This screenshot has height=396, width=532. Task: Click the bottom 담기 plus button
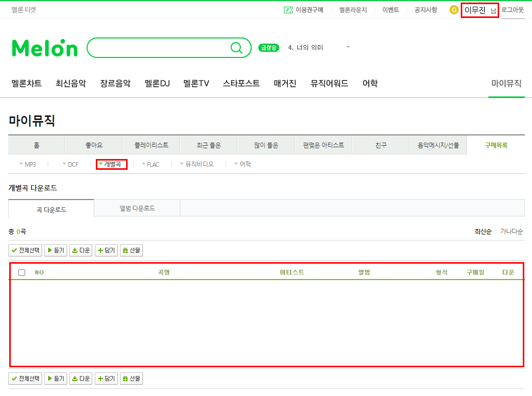tap(106, 379)
